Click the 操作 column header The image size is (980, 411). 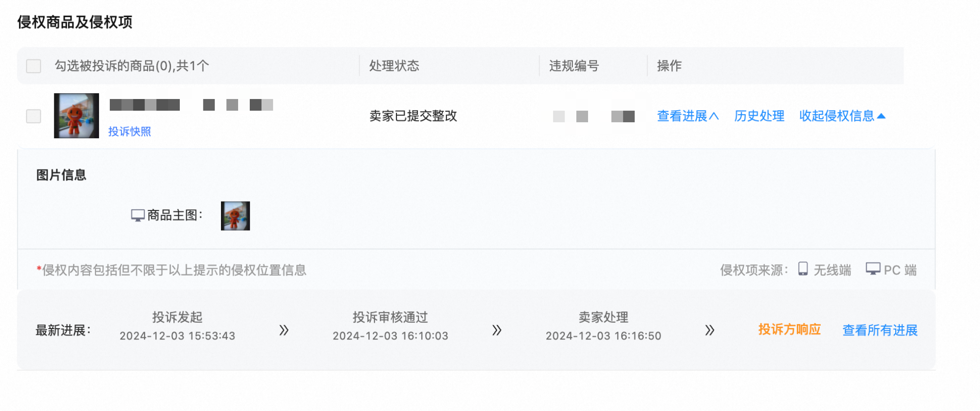pyautogui.click(x=669, y=66)
